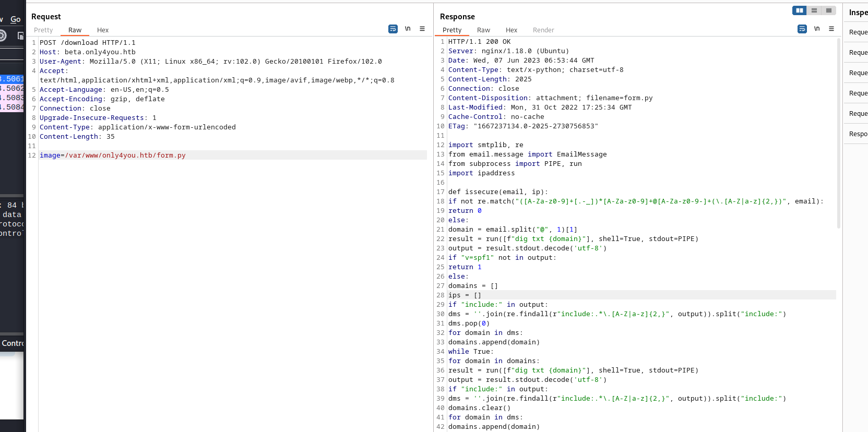Click the 'Server: nginx/1.18.0 (Ubuntu)' header
This screenshot has height=432, width=868.
[508, 51]
